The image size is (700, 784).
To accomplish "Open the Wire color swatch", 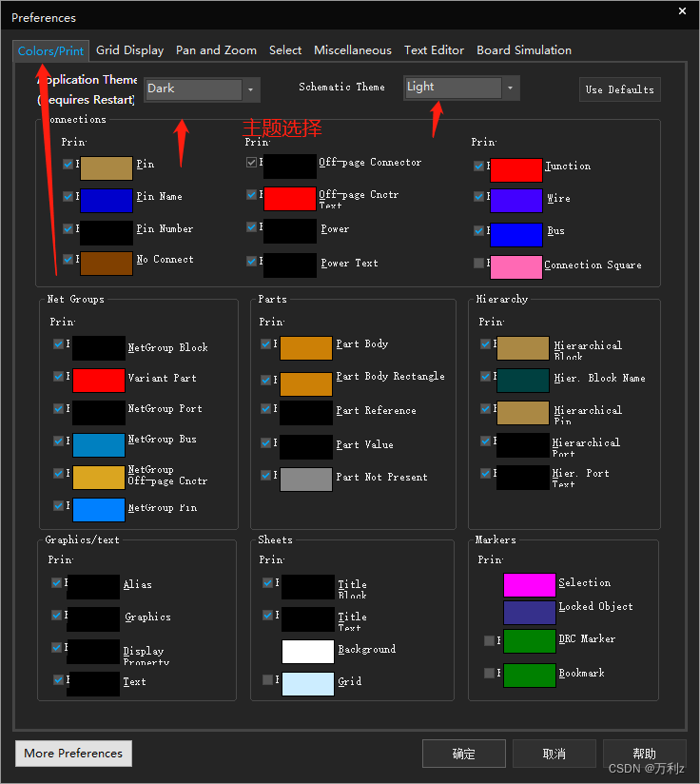I will coord(515,201).
